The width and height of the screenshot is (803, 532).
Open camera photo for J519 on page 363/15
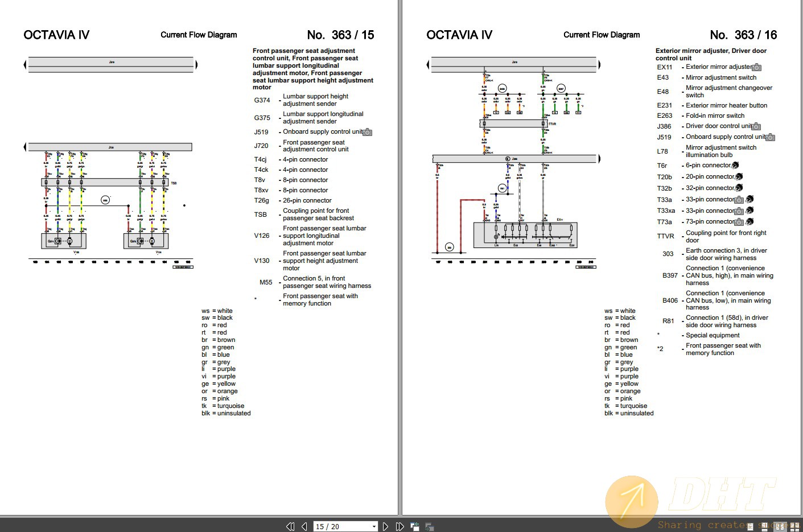pos(367,132)
